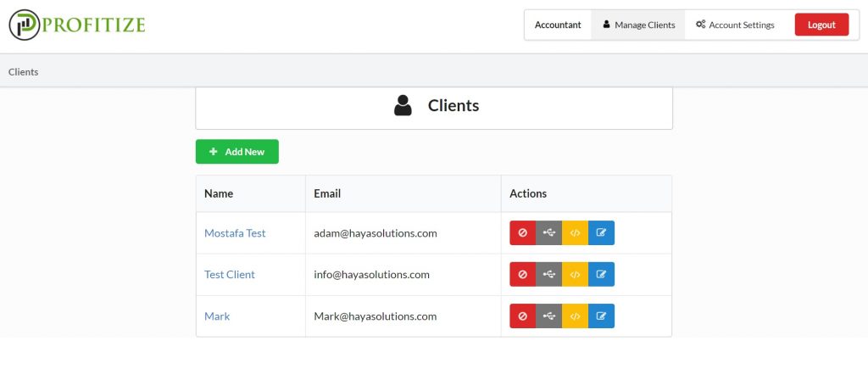The height and width of the screenshot is (380, 868).
Task: Open the Manage Clients menu item
Action: [x=638, y=25]
